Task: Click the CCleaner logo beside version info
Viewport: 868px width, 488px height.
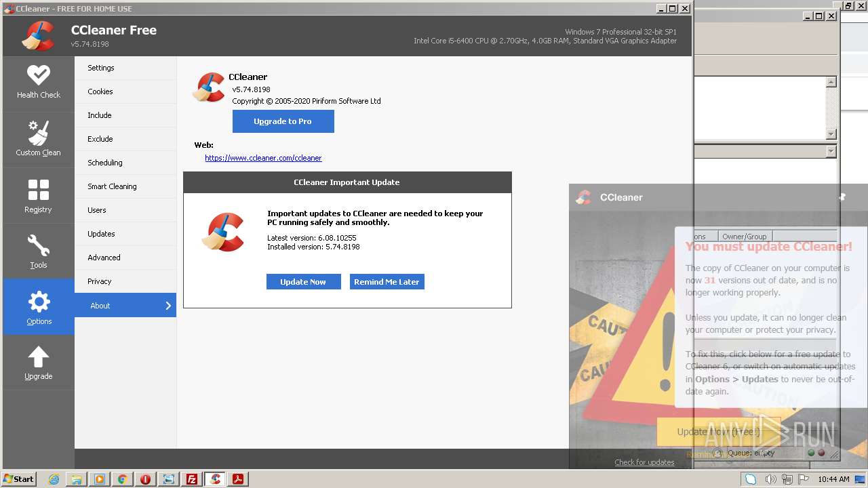Action: click(x=209, y=87)
